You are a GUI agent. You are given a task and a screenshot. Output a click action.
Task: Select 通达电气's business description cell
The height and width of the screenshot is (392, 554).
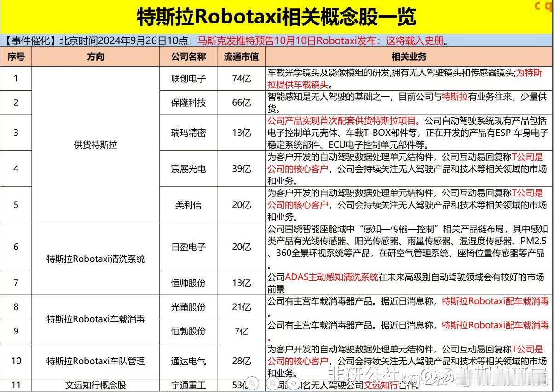pos(409,361)
